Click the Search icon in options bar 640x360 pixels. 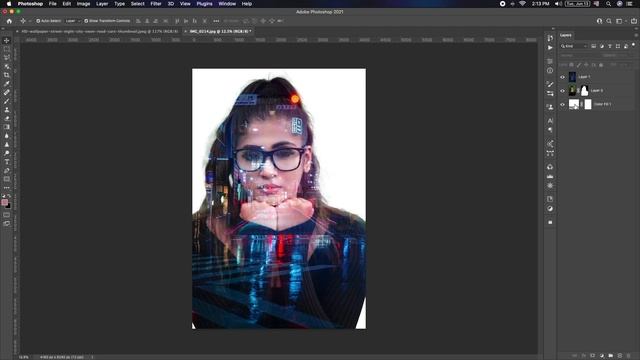pos(609,21)
